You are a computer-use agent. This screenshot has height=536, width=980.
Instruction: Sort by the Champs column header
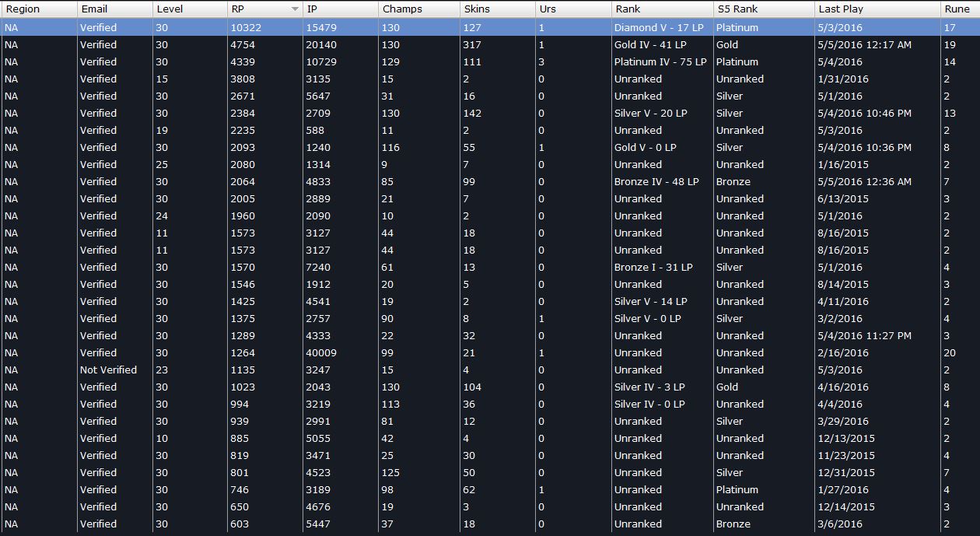point(419,9)
